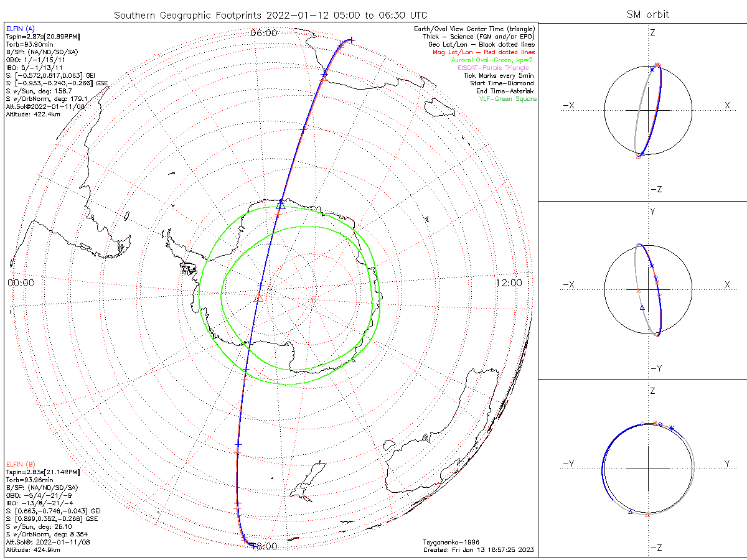Viewport: 747px width, 560px height.
Task: Click the blue asterisk in the bottom SM orbit panel
Action: pyautogui.click(x=672, y=428)
